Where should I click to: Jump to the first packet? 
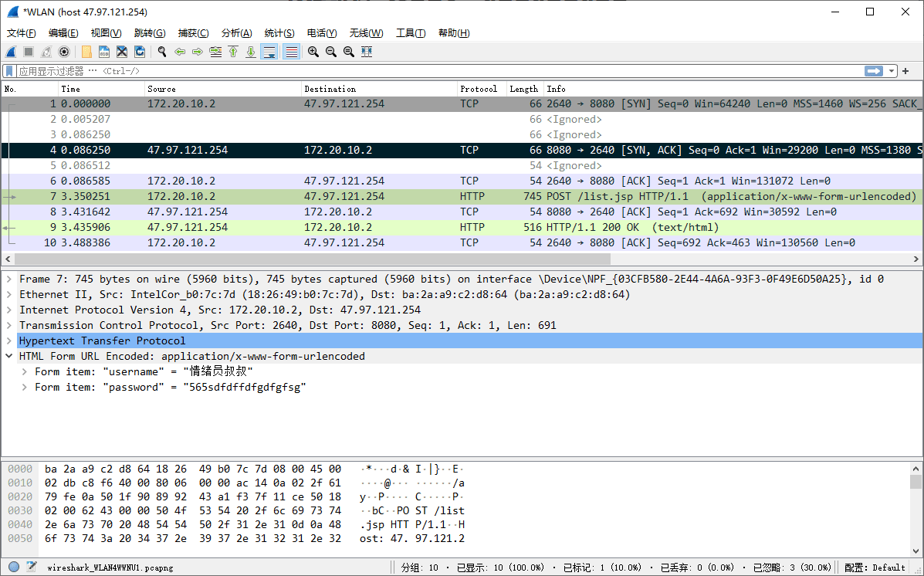233,52
